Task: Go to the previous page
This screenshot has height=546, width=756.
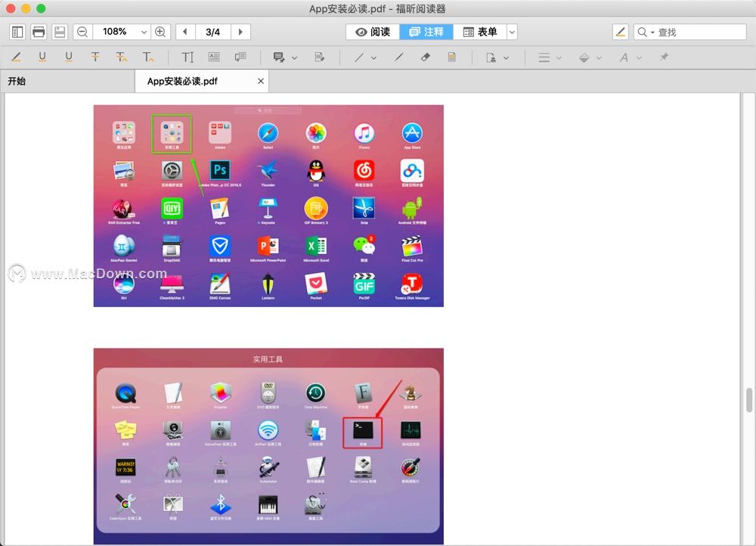Action: (x=185, y=32)
